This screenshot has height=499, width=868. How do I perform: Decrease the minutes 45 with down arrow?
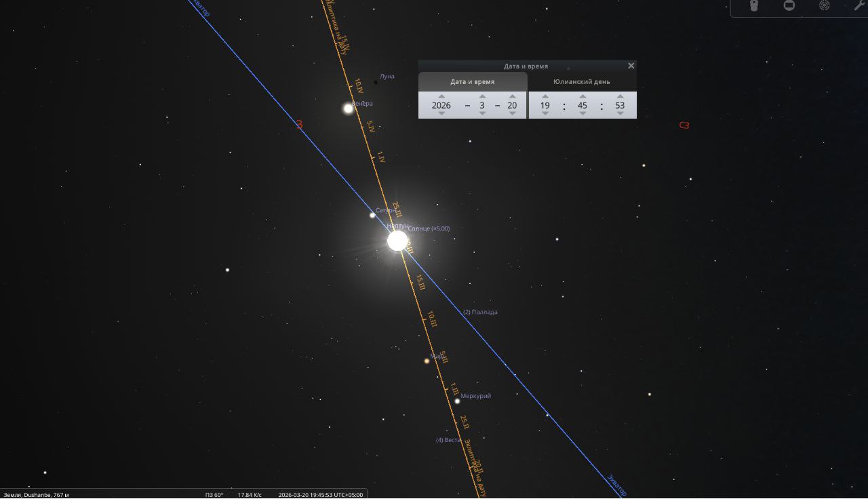point(583,114)
